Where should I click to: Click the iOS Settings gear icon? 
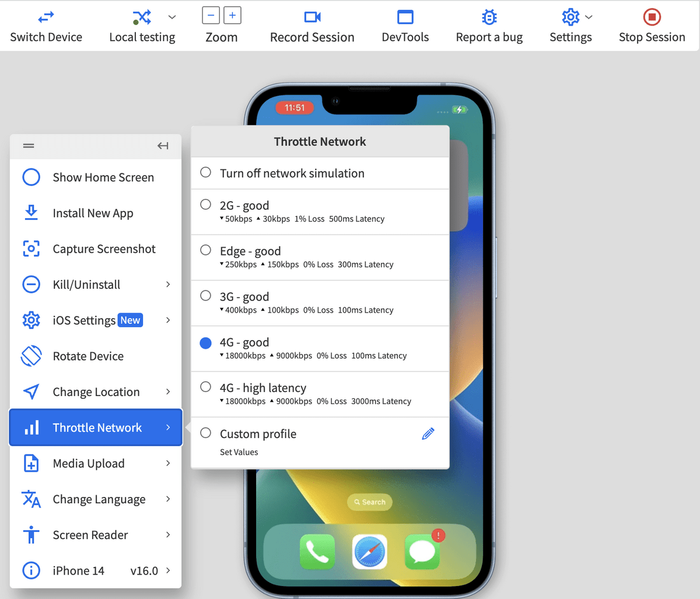click(x=31, y=320)
